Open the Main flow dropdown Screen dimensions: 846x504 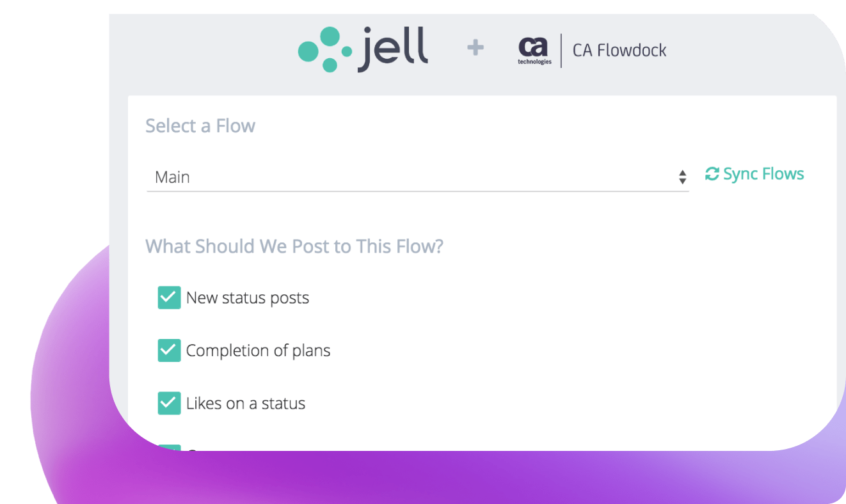click(x=417, y=177)
